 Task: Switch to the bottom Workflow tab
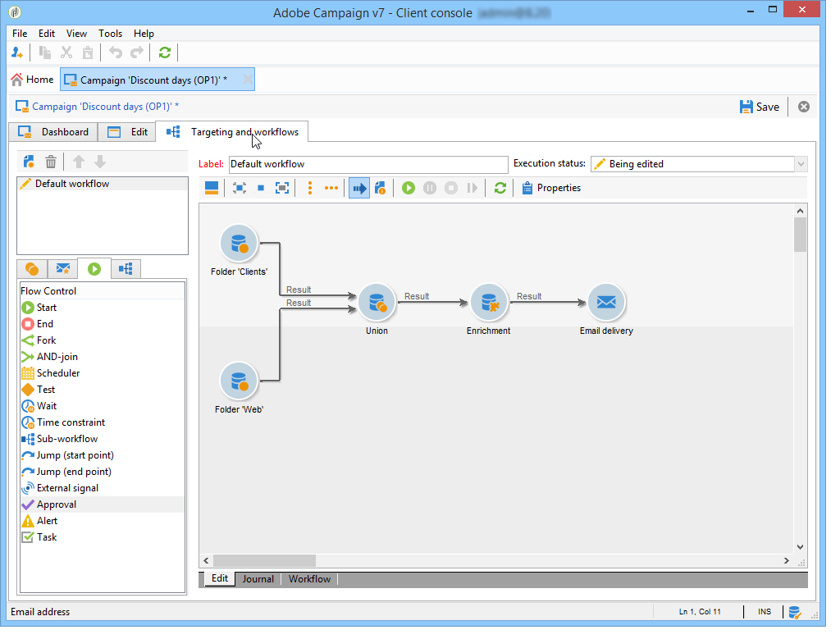pos(309,579)
